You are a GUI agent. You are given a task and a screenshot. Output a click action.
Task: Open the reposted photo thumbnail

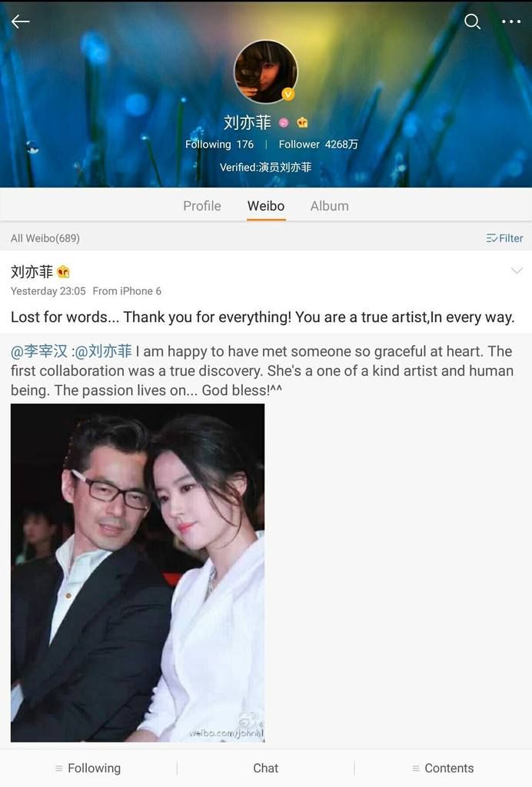[138, 573]
